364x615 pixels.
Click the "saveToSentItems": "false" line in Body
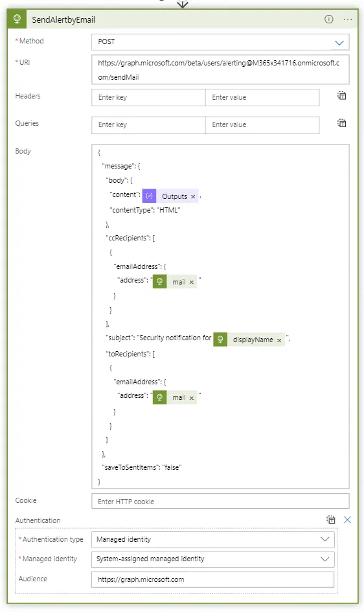[x=141, y=467]
